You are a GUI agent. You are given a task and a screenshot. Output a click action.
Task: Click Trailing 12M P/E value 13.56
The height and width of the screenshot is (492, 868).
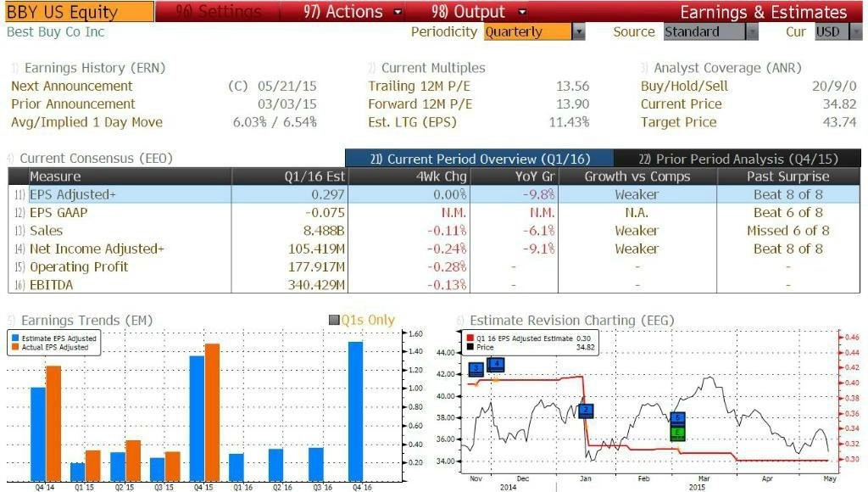(572, 87)
